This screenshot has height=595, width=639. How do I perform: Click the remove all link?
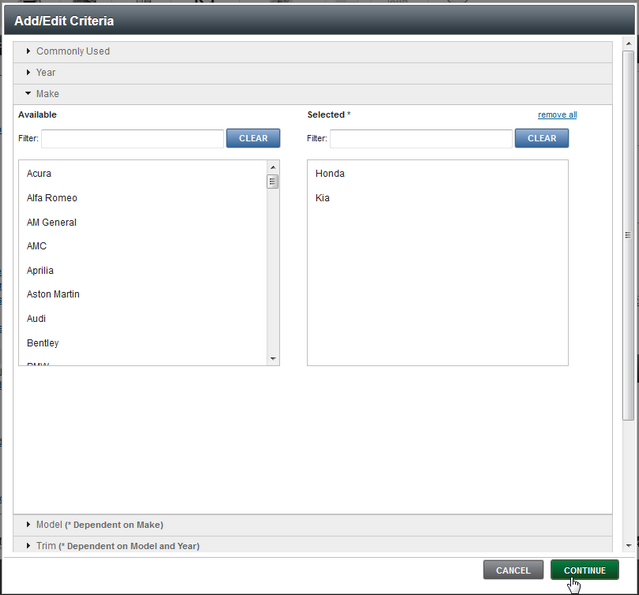(x=557, y=115)
